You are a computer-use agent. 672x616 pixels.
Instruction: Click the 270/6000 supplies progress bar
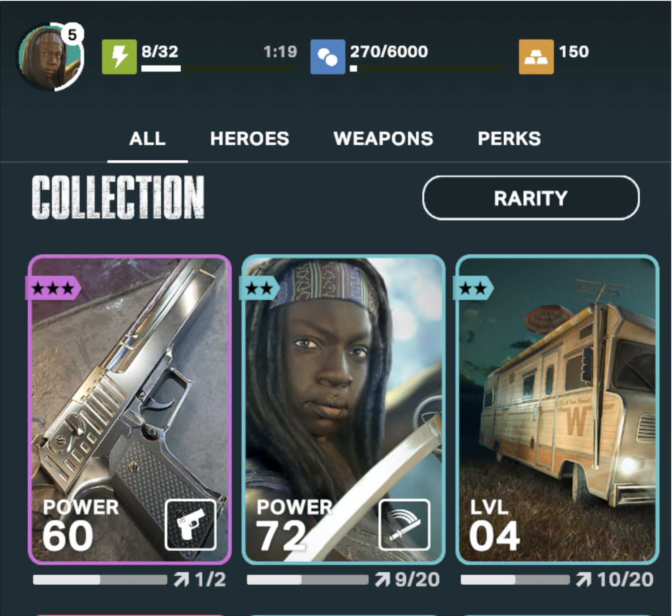coord(428,68)
